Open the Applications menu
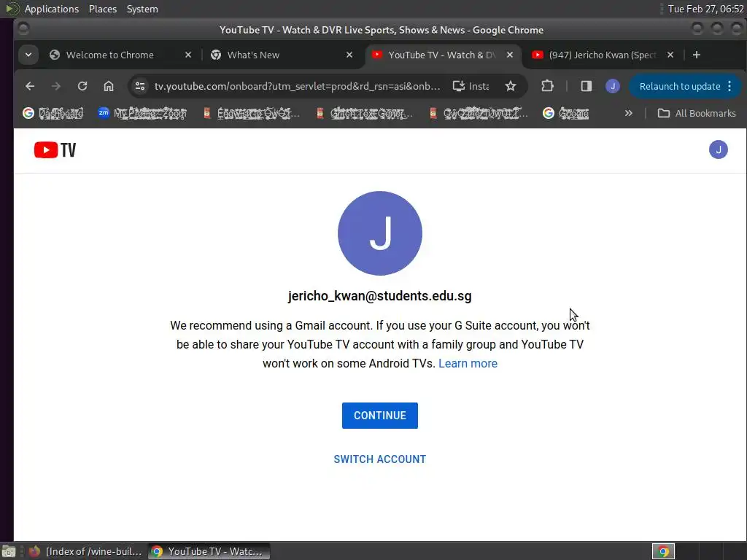The image size is (747, 560). point(52,9)
